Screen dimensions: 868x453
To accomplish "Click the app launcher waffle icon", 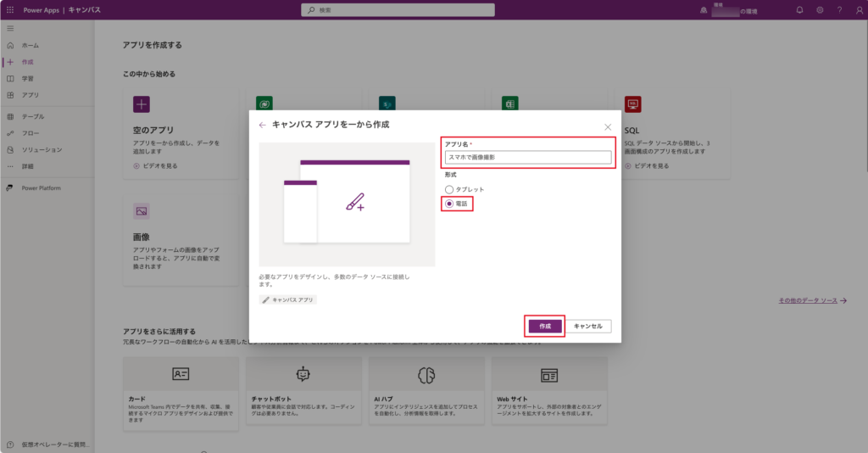I will point(10,10).
